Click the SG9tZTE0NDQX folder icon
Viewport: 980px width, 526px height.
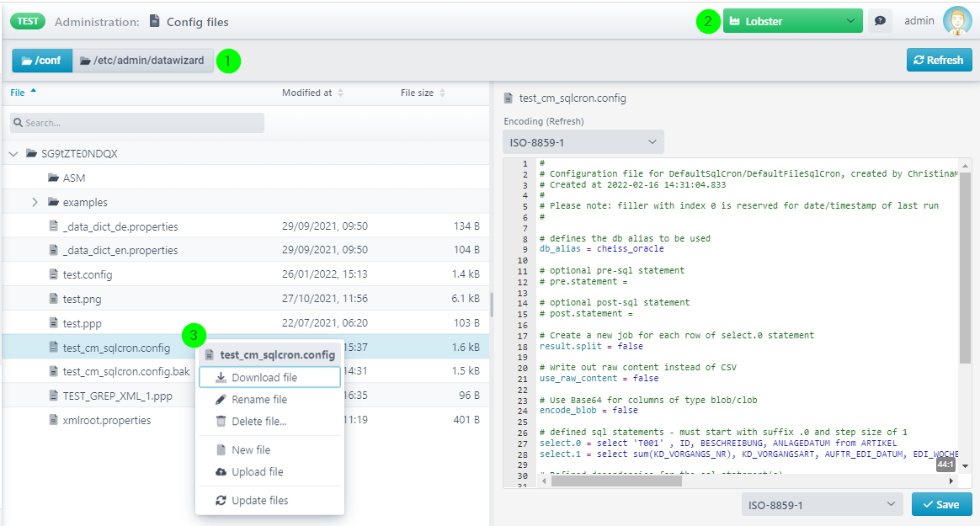pyautogui.click(x=31, y=153)
